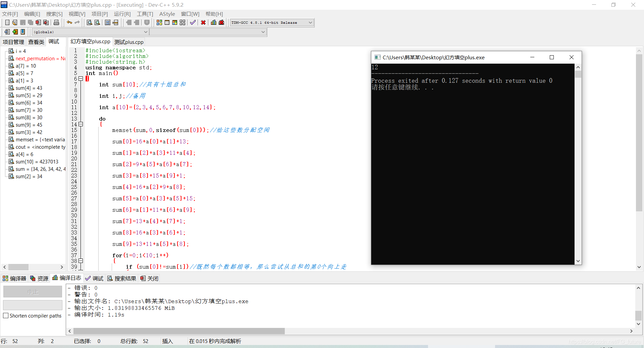Click the Close All files toolbar icon
644x348 pixels.
(46, 22)
